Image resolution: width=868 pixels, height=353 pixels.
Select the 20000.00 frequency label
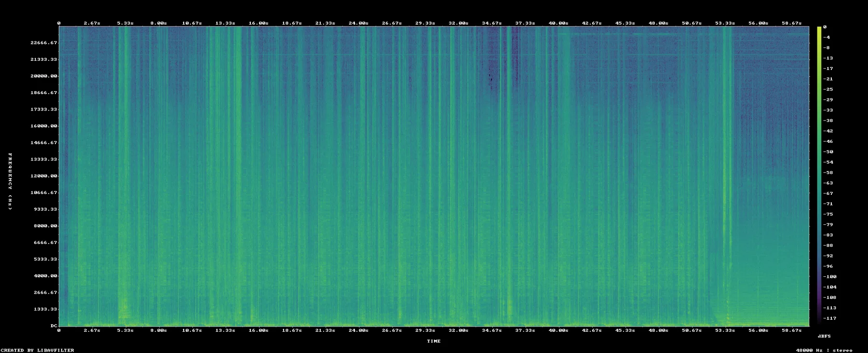tap(44, 76)
